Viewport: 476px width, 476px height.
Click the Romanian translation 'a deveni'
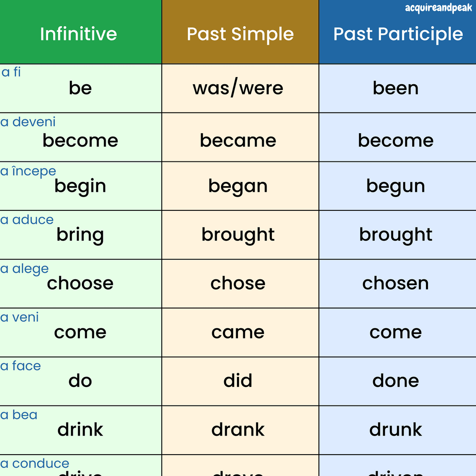pyautogui.click(x=28, y=122)
